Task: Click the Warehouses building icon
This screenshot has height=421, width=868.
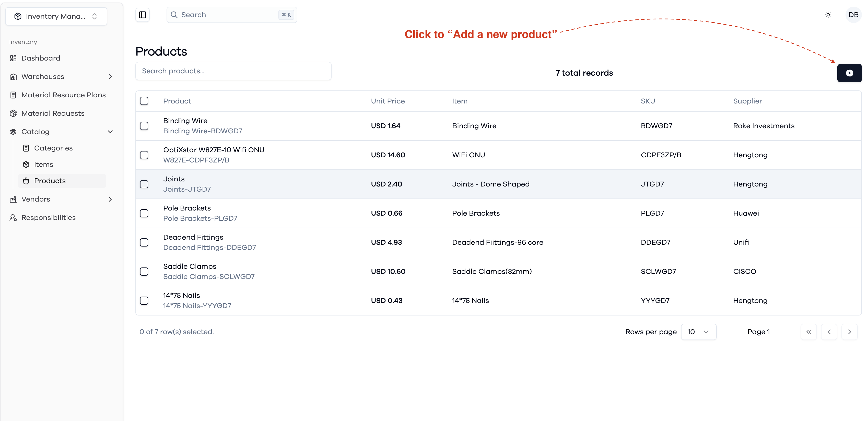Action: (13, 77)
